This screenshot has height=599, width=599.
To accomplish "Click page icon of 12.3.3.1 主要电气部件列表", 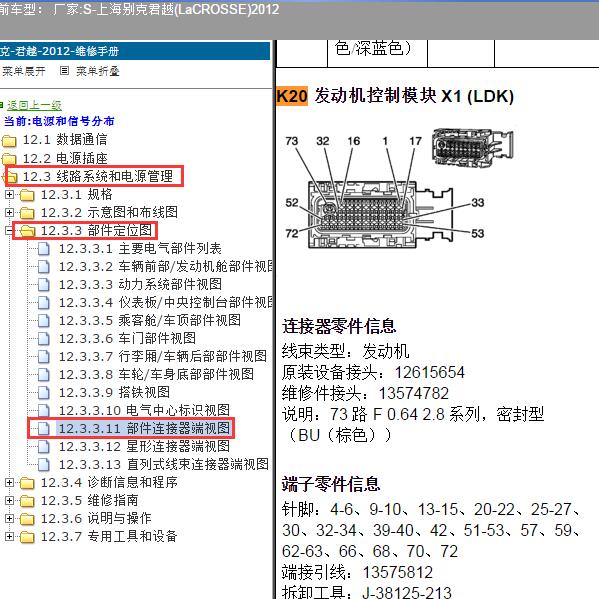I will click(x=44, y=249).
